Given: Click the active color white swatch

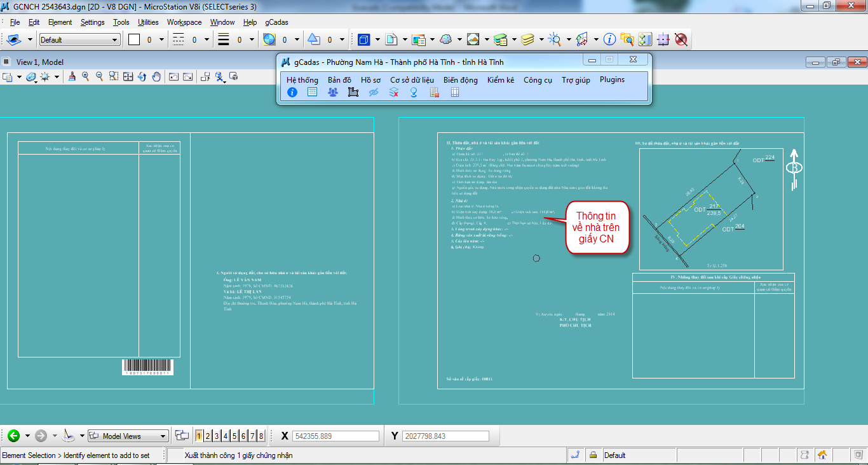Looking at the screenshot, I should coord(134,40).
